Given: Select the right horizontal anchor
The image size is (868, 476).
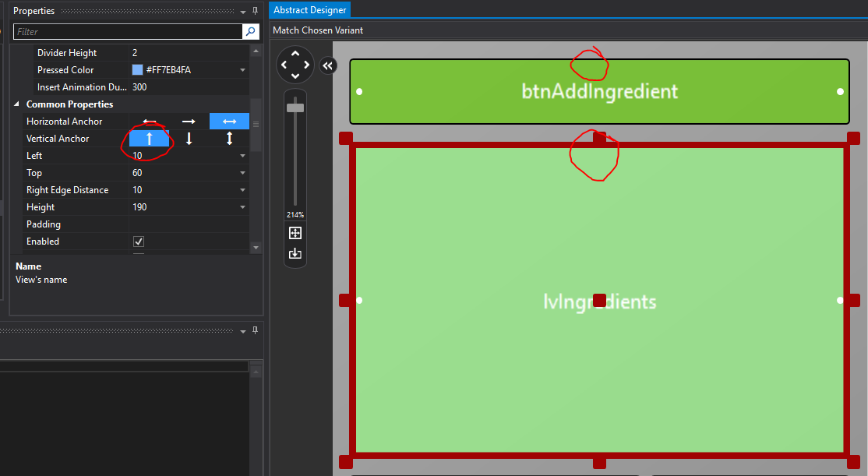Looking at the screenshot, I should (189, 122).
